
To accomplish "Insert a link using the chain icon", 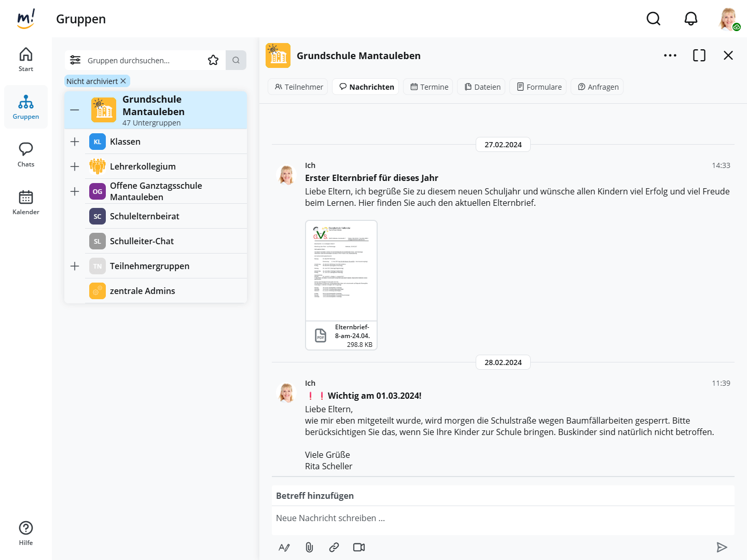I will click(334, 548).
